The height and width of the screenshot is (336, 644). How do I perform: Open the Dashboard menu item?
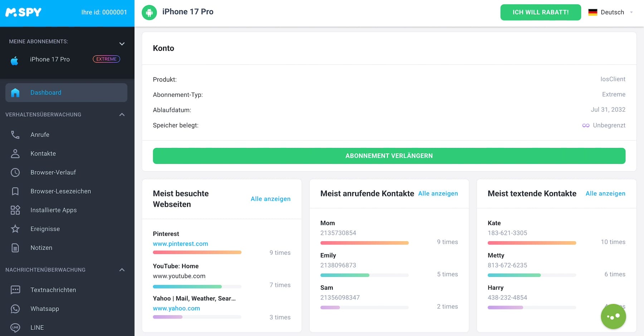point(66,93)
